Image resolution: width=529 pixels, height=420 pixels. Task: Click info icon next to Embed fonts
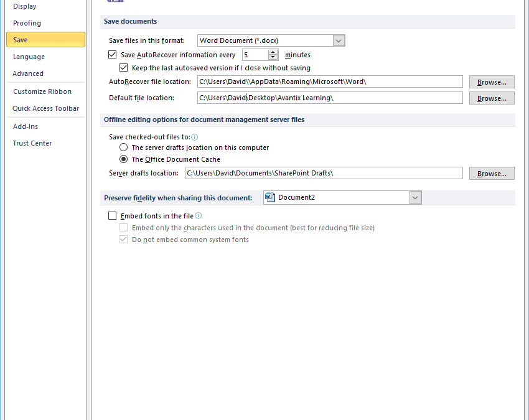199,216
